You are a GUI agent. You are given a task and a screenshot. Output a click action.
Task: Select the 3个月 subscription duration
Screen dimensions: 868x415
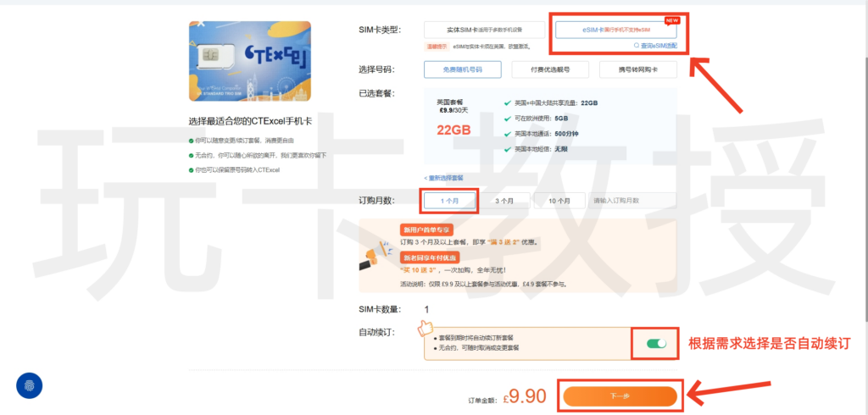[507, 201]
